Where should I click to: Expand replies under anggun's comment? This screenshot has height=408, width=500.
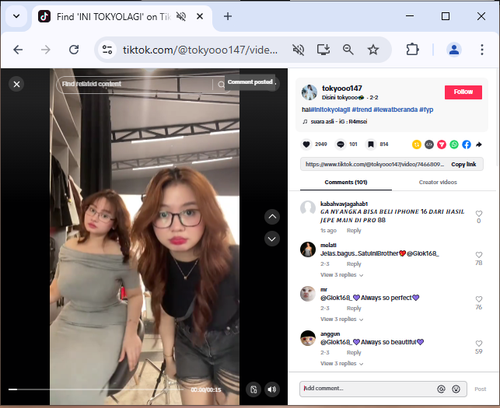(x=342, y=363)
